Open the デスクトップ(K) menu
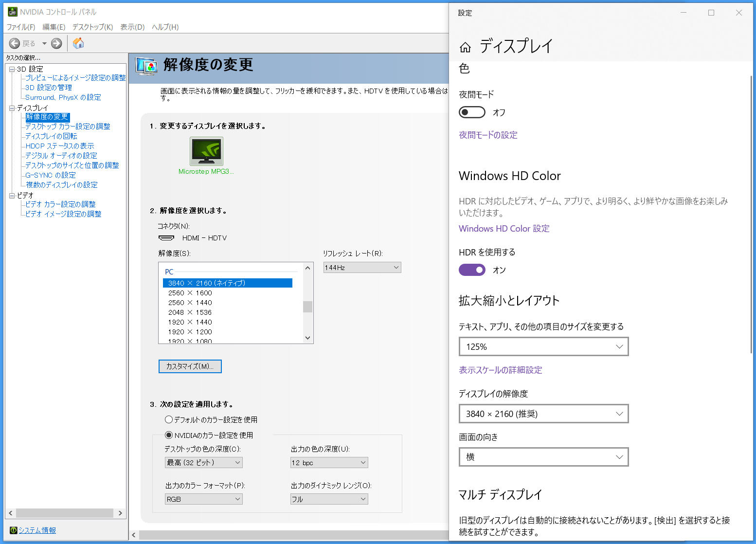 click(92, 27)
